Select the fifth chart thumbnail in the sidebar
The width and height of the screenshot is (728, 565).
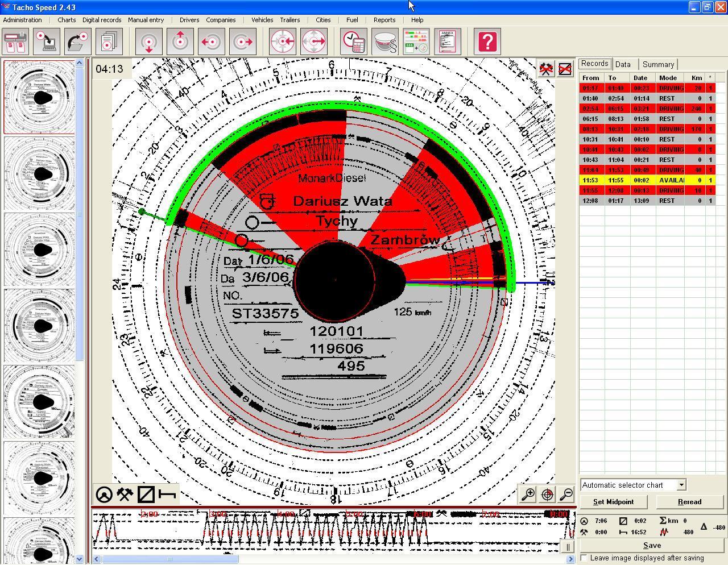[x=39, y=402]
